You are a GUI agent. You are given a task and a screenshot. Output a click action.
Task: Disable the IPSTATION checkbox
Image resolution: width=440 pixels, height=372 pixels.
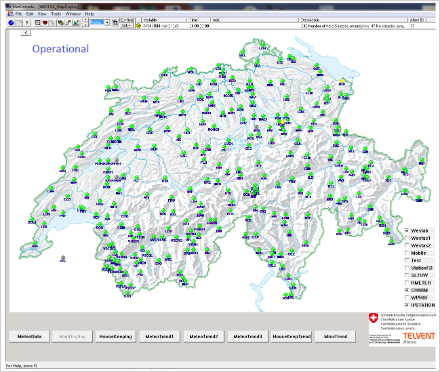pos(407,305)
